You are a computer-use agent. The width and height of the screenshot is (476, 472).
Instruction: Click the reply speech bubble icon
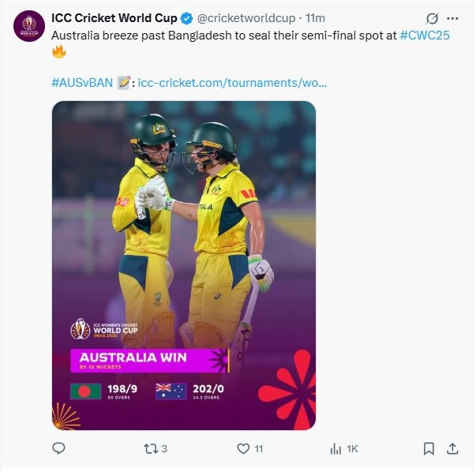click(x=58, y=448)
